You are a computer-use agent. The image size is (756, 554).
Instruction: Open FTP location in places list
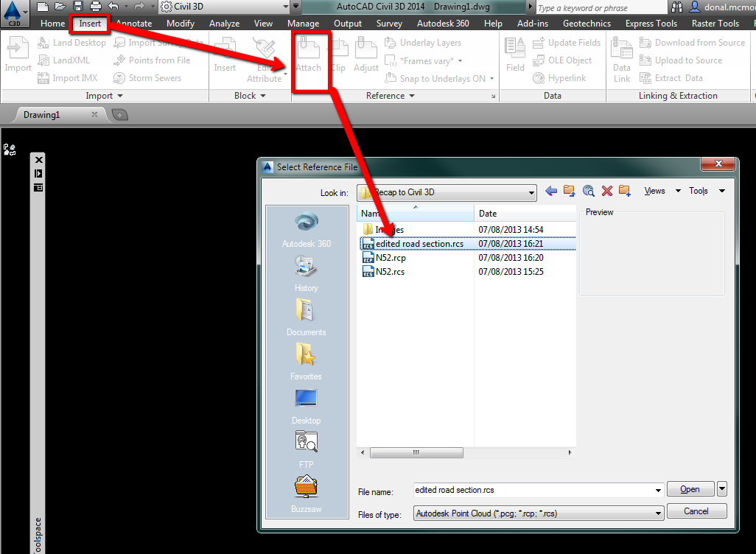point(307,449)
